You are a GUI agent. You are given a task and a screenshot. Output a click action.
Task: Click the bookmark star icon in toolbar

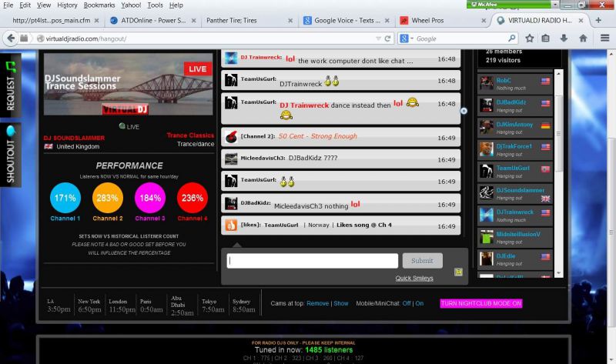coord(527,38)
